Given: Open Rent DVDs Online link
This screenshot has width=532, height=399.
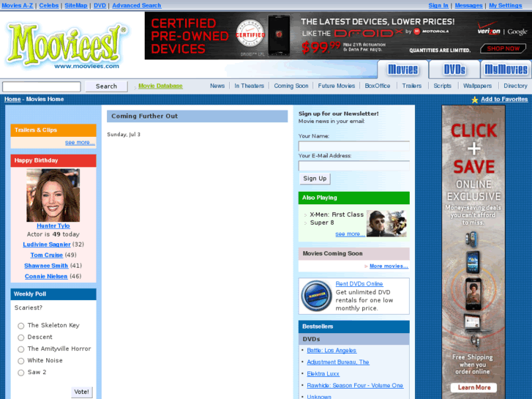Looking at the screenshot, I should coord(359,283).
